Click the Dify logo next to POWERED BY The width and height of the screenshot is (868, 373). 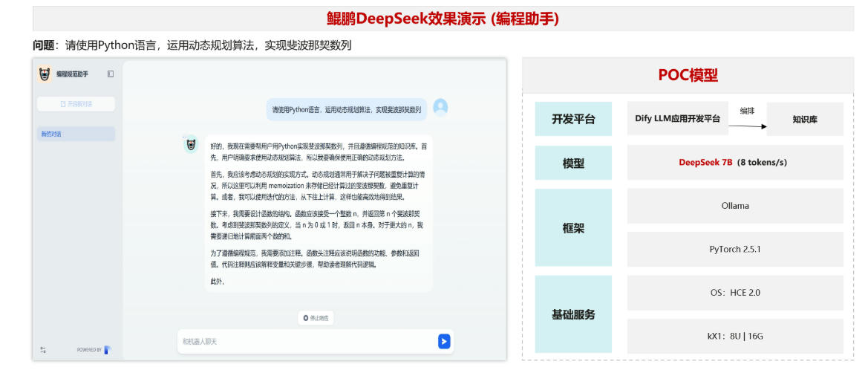click(108, 350)
